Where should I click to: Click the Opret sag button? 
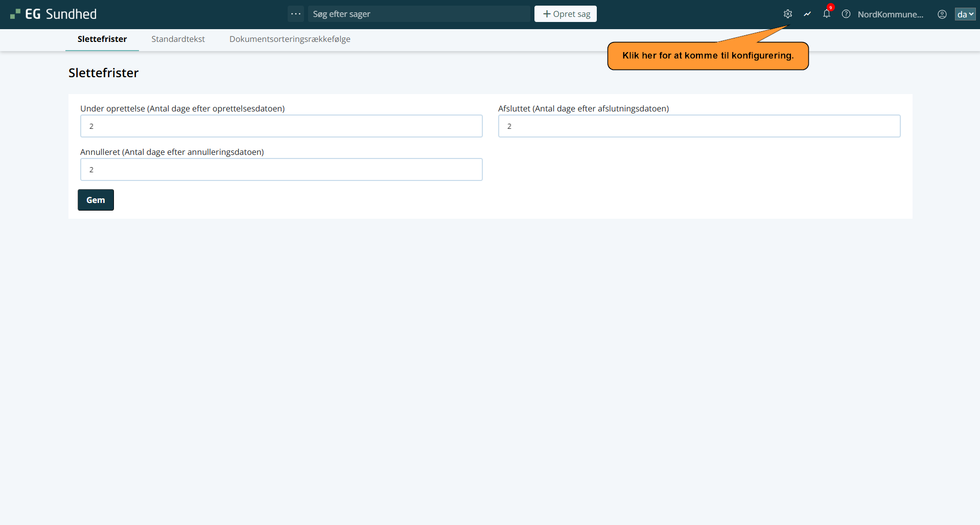(565, 14)
